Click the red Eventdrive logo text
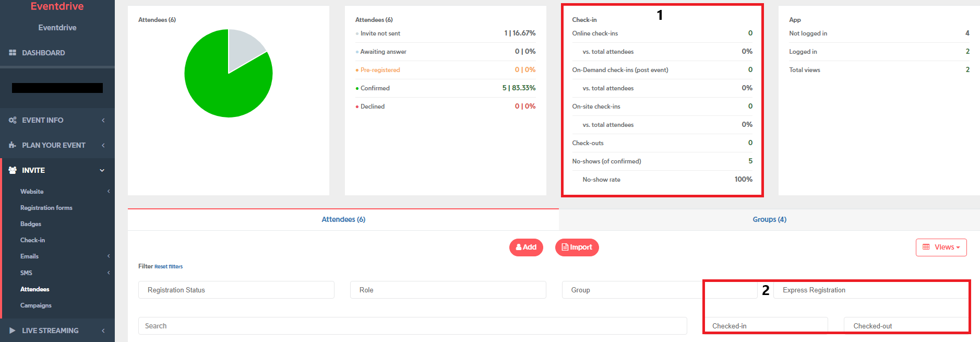The image size is (980, 342). point(57,6)
